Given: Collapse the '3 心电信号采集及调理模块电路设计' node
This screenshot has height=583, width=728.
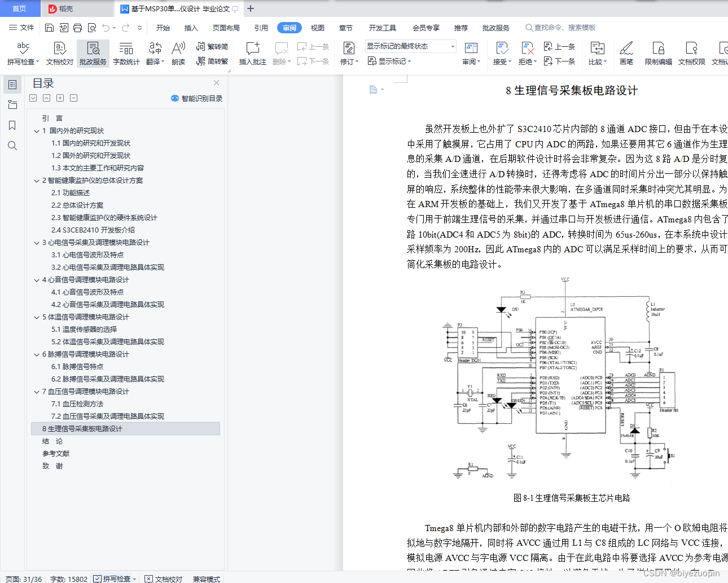Looking at the screenshot, I should coord(37,243).
